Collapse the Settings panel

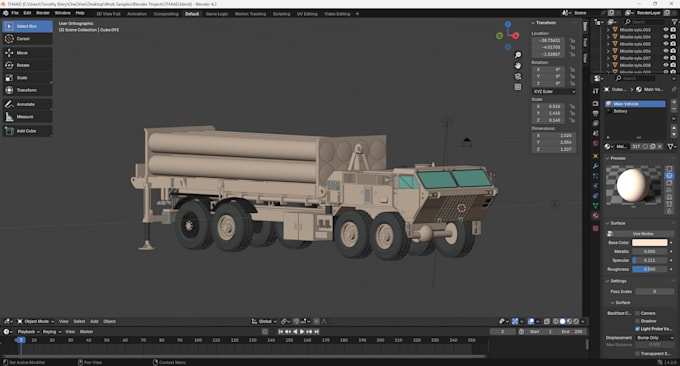pos(608,281)
